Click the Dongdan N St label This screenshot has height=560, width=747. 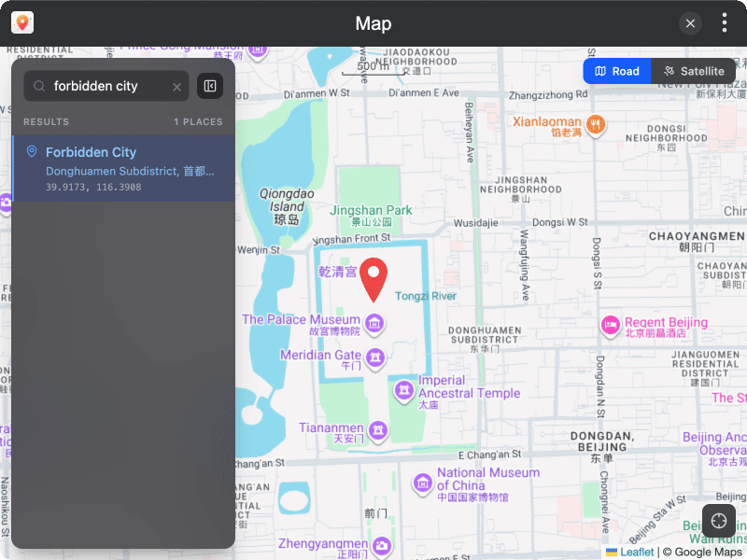pyautogui.click(x=599, y=386)
